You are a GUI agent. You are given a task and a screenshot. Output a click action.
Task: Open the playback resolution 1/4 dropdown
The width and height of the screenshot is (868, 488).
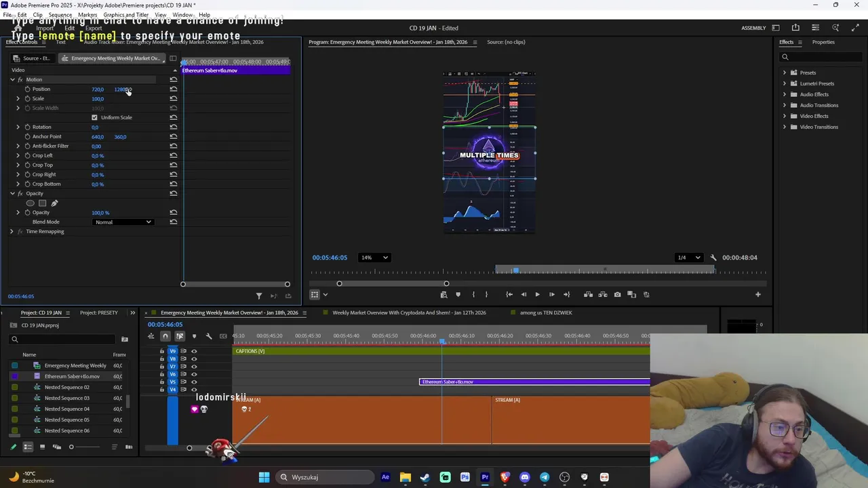pos(689,258)
